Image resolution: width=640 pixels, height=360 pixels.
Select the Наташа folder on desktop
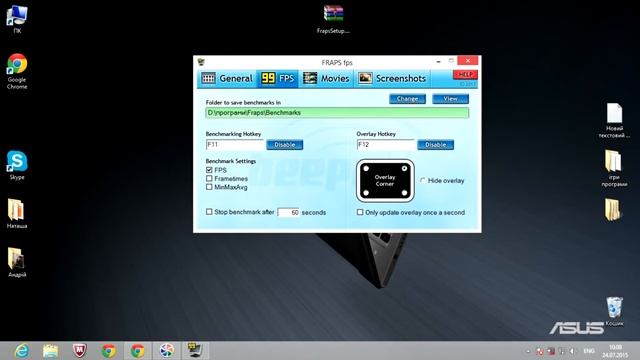pyautogui.click(x=17, y=213)
